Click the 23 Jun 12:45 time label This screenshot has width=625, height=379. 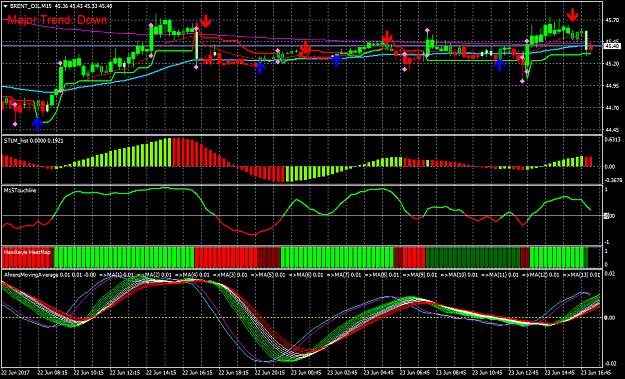point(524,373)
